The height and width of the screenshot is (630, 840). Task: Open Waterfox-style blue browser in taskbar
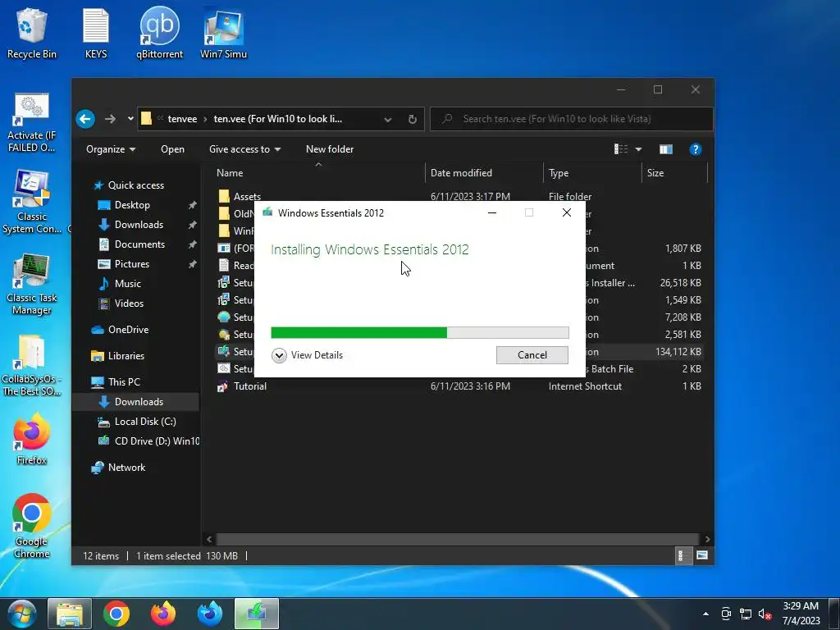pyautogui.click(x=210, y=614)
